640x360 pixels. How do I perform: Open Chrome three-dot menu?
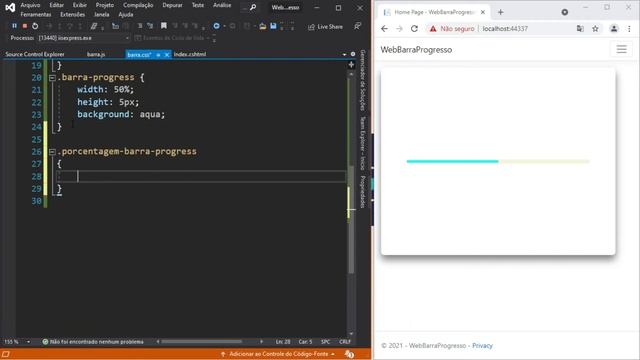(629, 29)
